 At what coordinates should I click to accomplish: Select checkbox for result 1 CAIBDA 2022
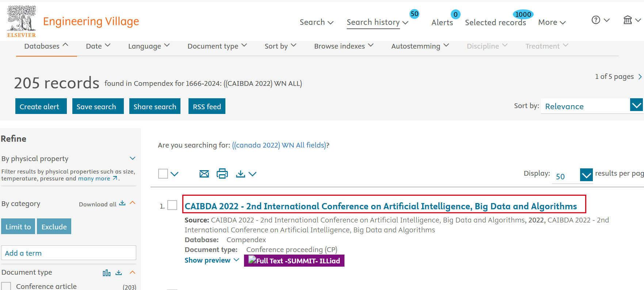(x=172, y=205)
